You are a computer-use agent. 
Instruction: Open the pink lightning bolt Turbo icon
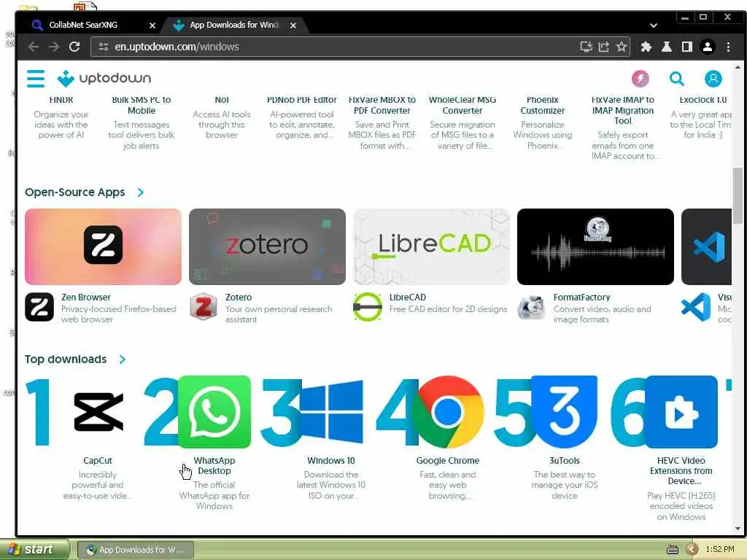click(x=640, y=79)
